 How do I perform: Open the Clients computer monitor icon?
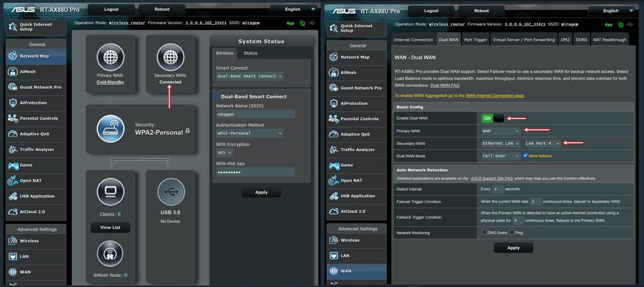[110, 192]
